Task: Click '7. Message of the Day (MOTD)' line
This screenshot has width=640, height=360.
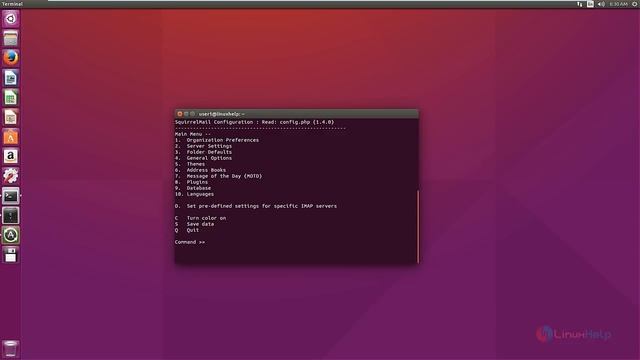Action: (218, 176)
